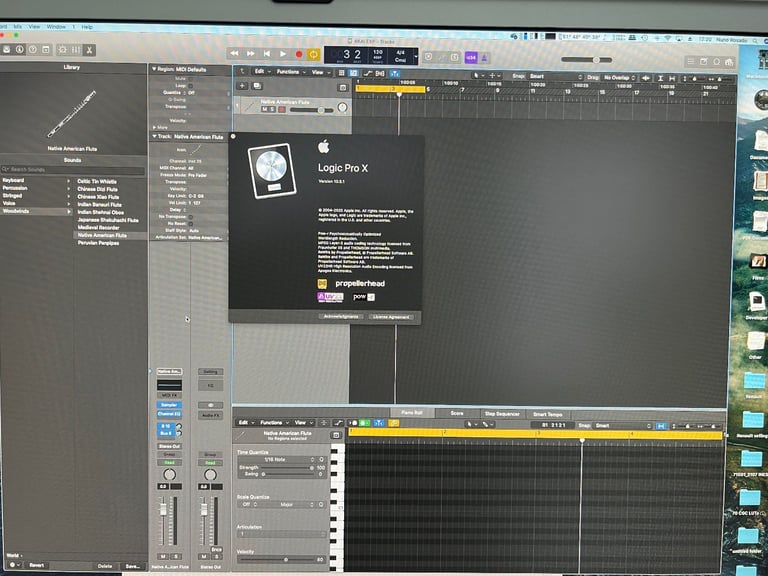
Task: Open the Note Pads button
Action: tap(703, 61)
